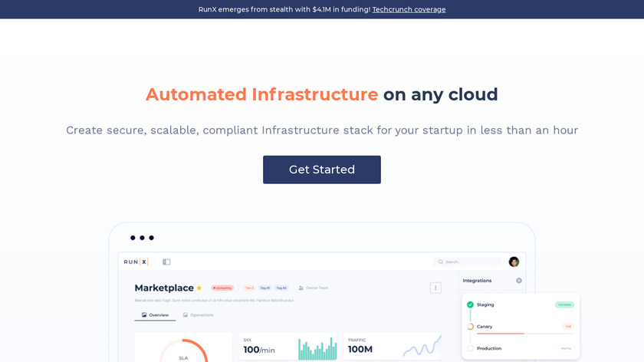Click the green Staging checkmark icon
This screenshot has height=362, width=644.
click(470, 304)
